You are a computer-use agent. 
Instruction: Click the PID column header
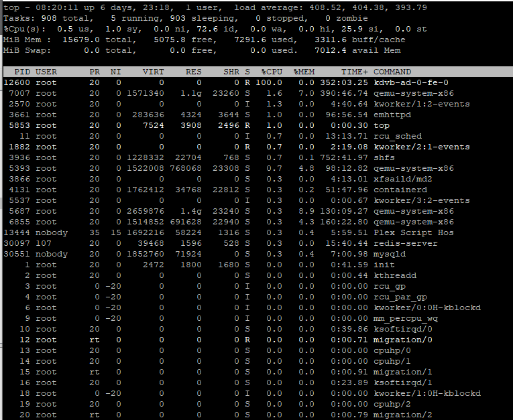[22, 72]
